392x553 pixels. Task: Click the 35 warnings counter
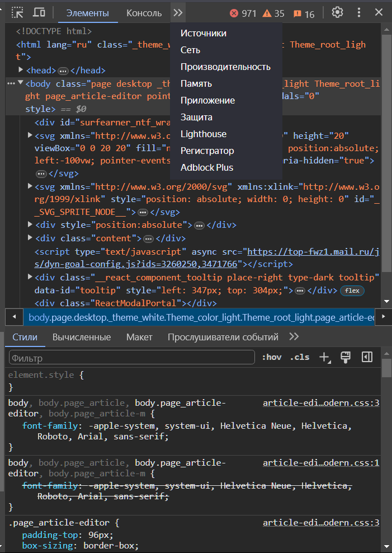click(x=273, y=13)
